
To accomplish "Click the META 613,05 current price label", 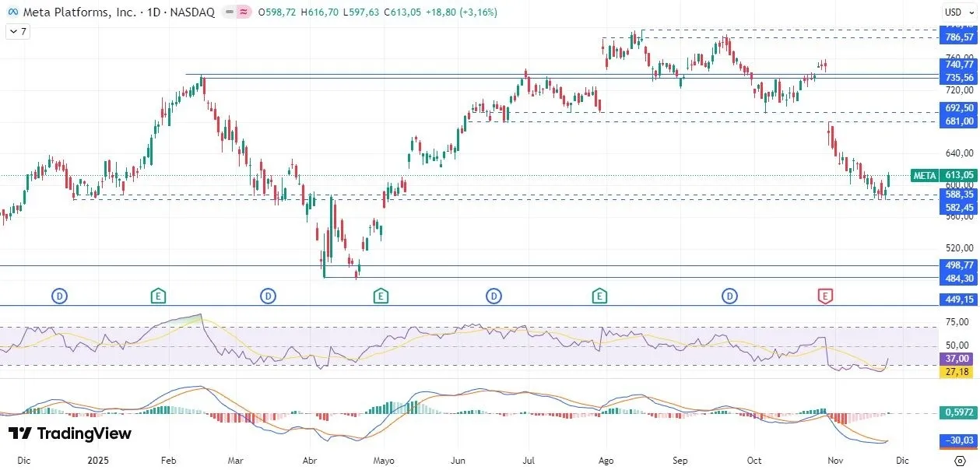I will click(943, 175).
